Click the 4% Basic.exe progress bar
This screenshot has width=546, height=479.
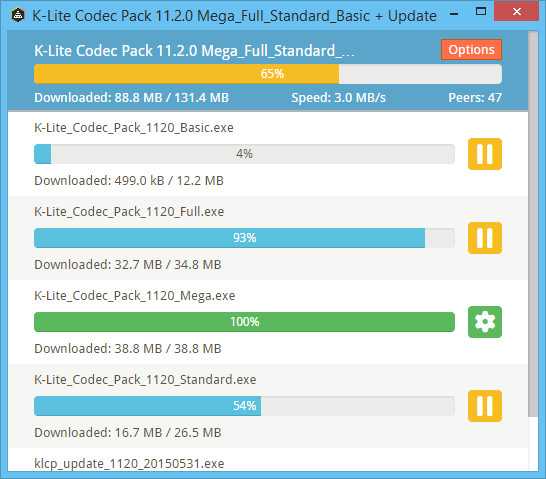click(244, 154)
